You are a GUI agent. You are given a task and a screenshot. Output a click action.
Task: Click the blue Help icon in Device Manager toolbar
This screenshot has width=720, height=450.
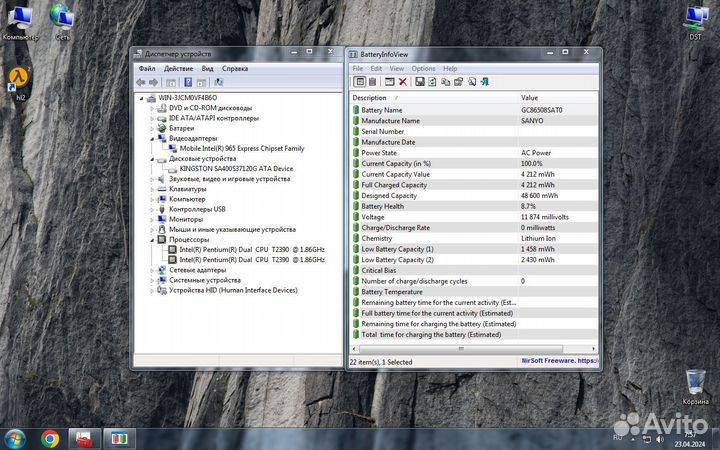(x=188, y=83)
